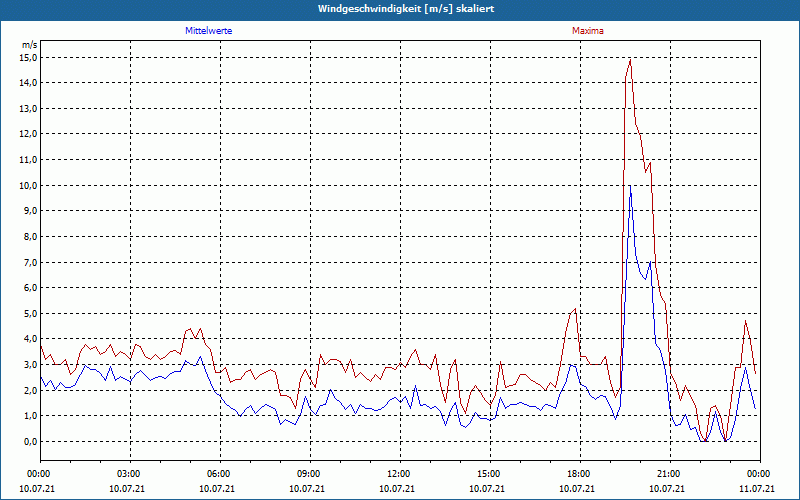Click the 21:00 time axis label

pos(669,474)
